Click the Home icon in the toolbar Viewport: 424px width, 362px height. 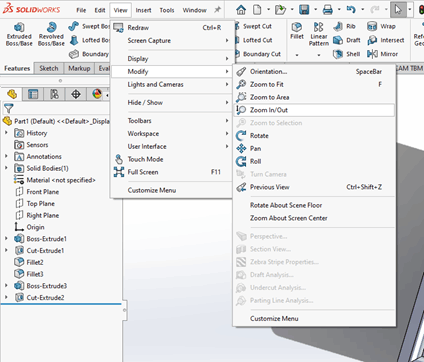[x=241, y=10]
